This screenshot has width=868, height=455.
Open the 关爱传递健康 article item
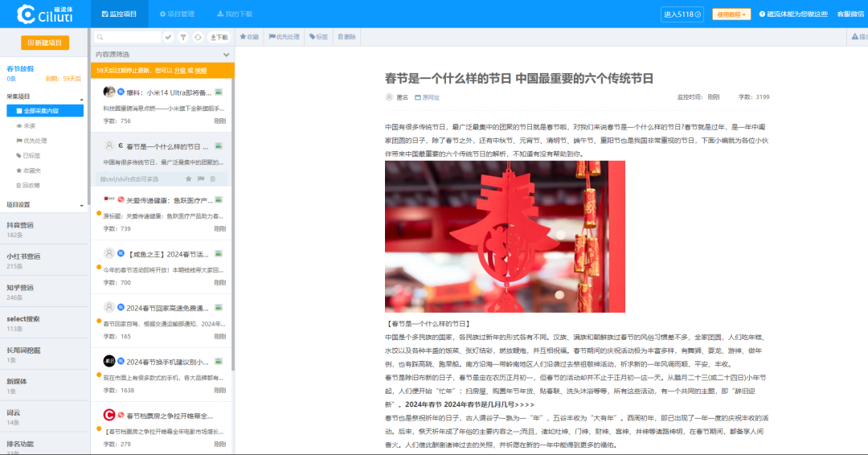pyautogui.click(x=161, y=213)
